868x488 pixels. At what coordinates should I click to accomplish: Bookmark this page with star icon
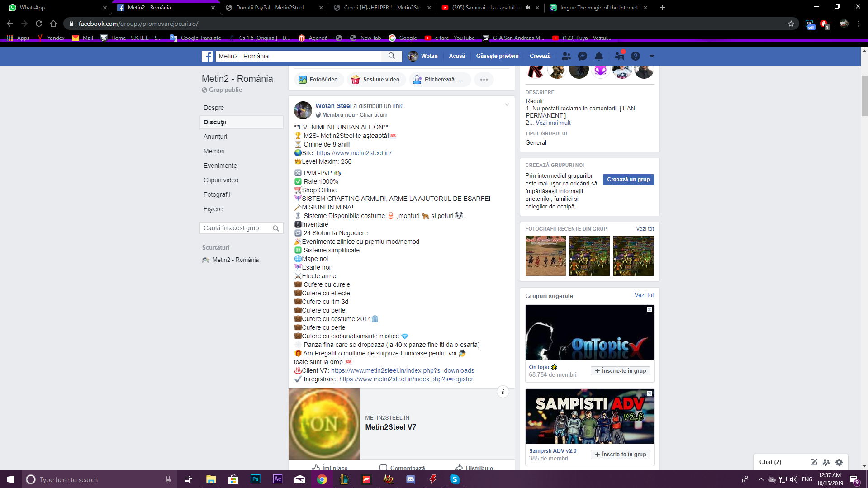pyautogui.click(x=791, y=24)
